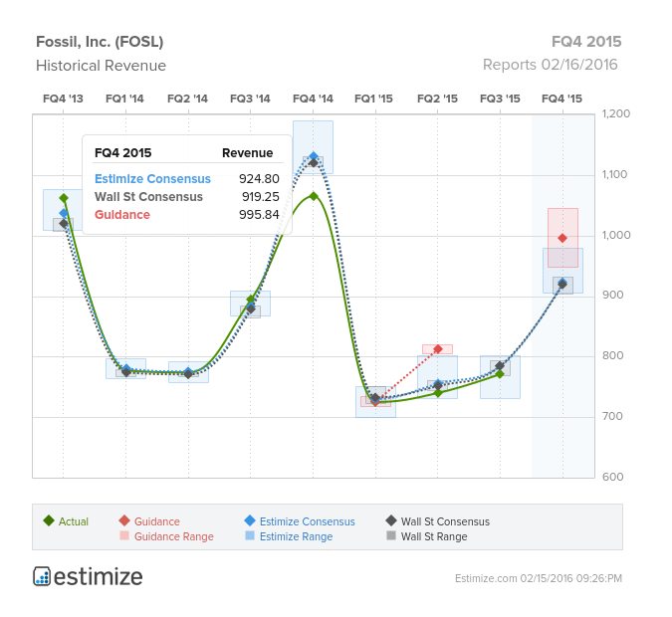This screenshot has height=617, width=672.
Task: Click the tooltip value 924.80
Action: click(x=259, y=179)
